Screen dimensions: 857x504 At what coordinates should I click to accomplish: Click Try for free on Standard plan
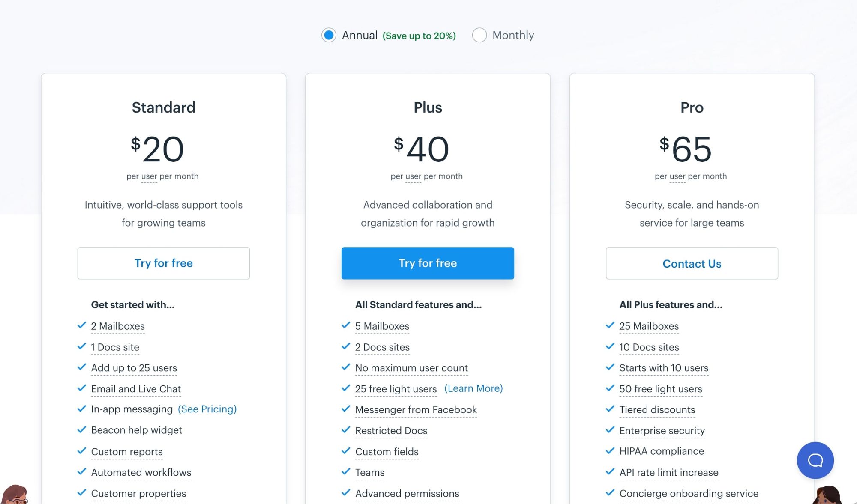click(163, 263)
